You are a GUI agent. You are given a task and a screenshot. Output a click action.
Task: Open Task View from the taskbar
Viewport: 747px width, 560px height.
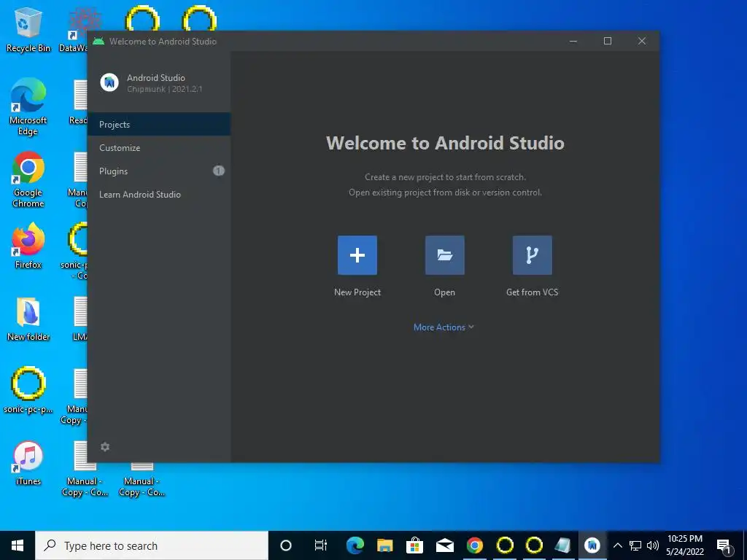click(321, 545)
